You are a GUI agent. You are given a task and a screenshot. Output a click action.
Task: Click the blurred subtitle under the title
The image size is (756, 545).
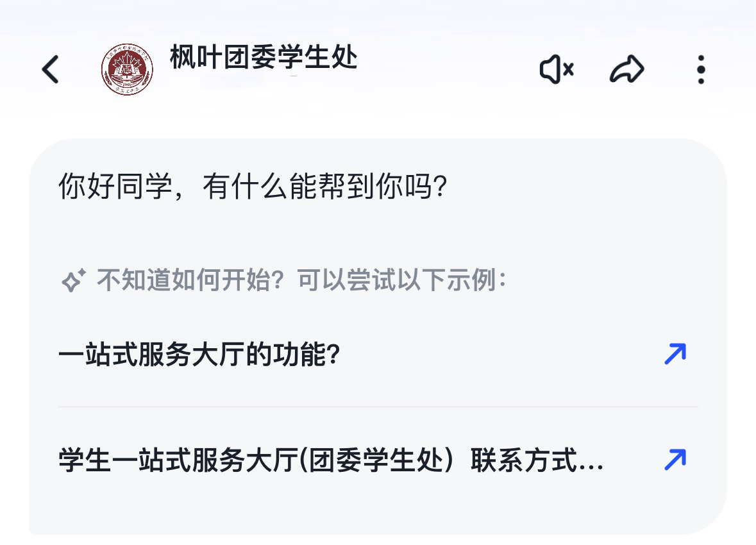click(x=231, y=80)
